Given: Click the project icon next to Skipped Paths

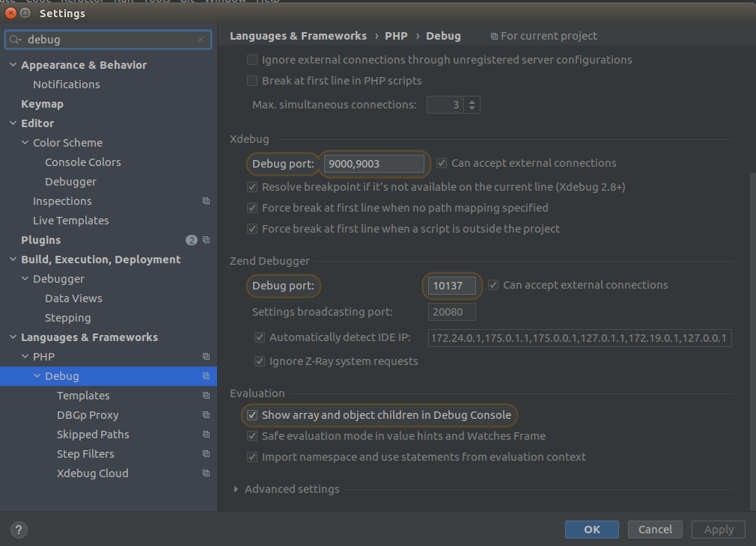Looking at the screenshot, I should pyautogui.click(x=206, y=434).
